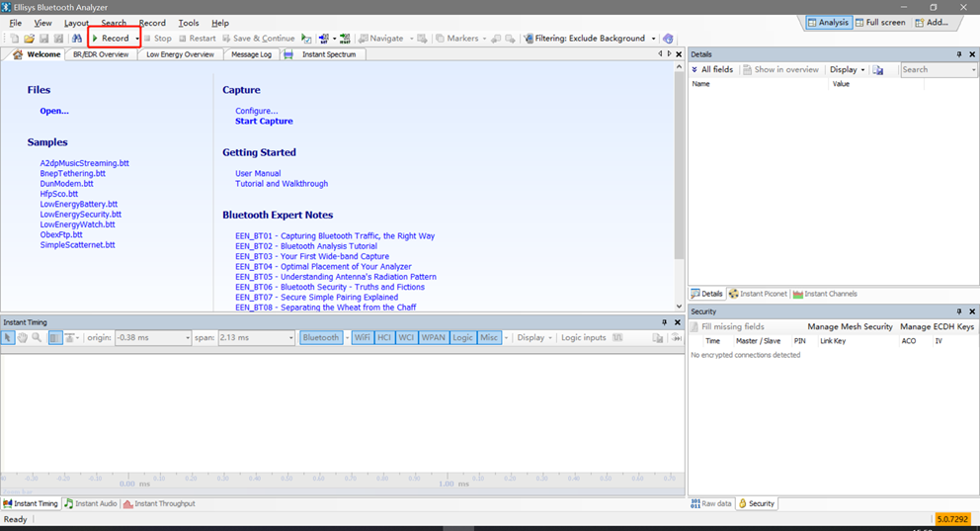Open the Help menu
Screen dimensions: 980x531
click(x=220, y=23)
